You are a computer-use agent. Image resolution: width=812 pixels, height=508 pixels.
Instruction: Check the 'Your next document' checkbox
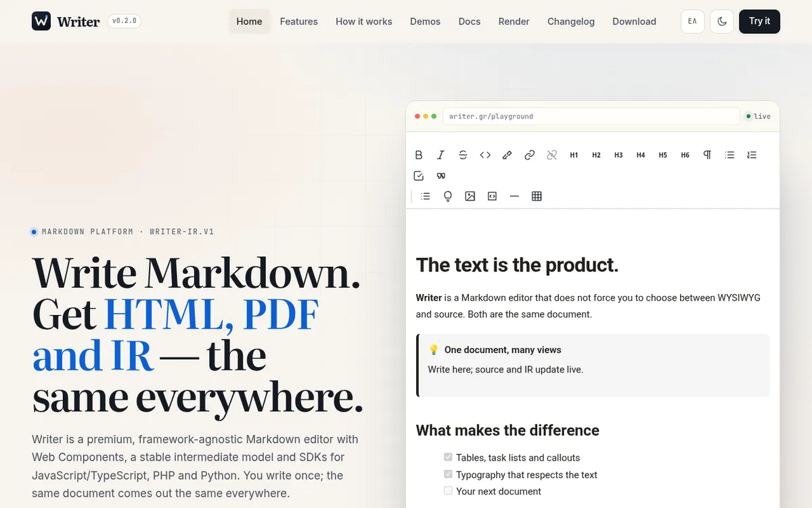pos(448,490)
